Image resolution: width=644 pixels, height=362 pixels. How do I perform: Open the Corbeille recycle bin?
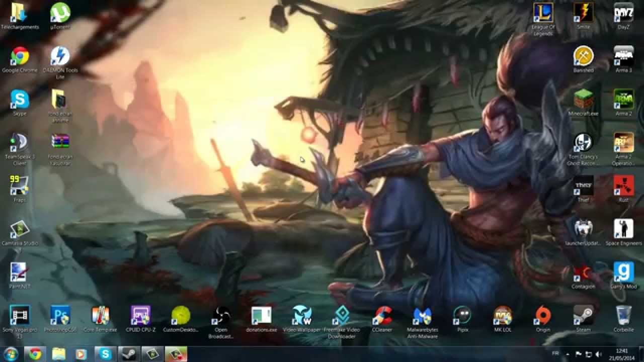point(623,319)
